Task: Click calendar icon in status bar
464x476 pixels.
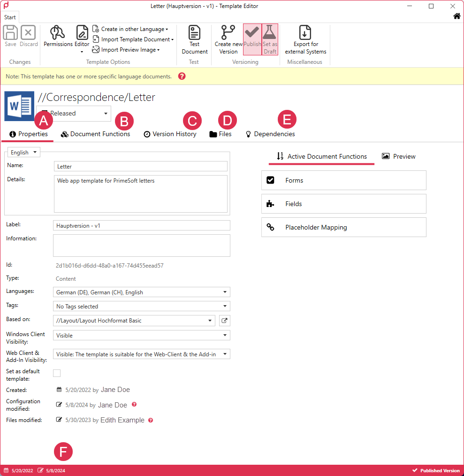Action: pyautogui.click(x=6, y=470)
